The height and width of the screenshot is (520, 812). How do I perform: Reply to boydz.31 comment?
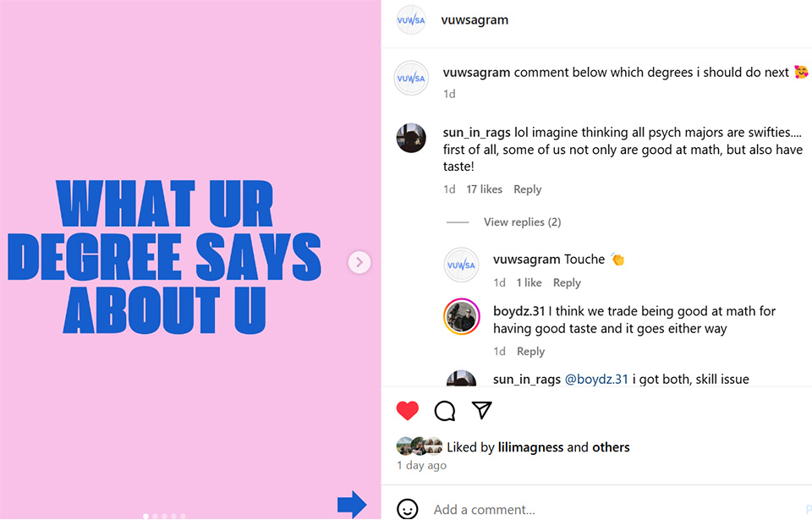[530, 352]
